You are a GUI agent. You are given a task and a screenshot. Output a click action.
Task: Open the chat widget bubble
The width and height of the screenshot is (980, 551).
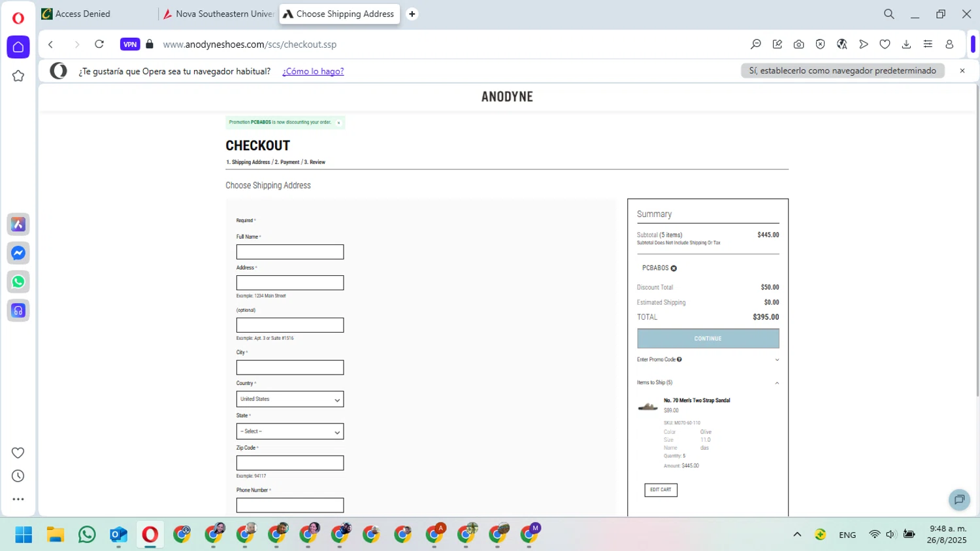click(959, 500)
